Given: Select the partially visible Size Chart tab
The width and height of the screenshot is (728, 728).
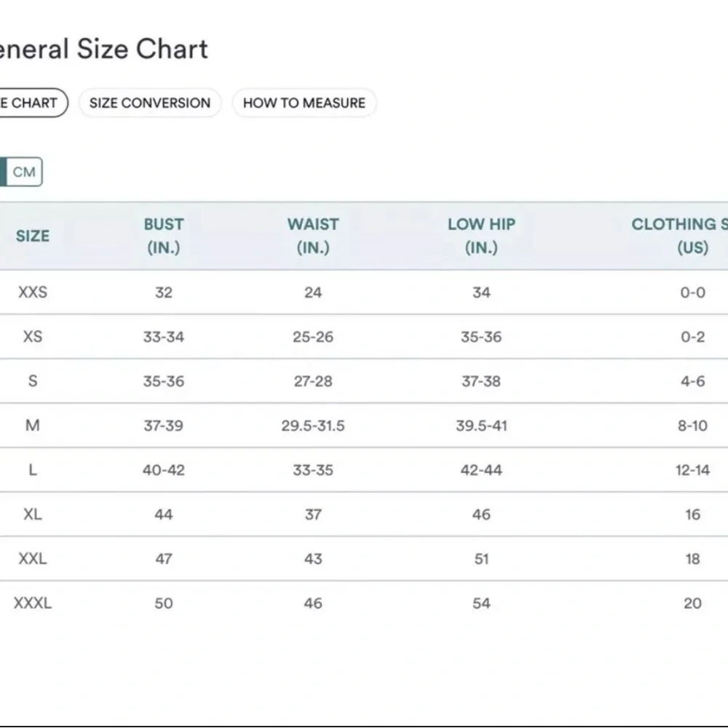Looking at the screenshot, I should tap(33, 103).
